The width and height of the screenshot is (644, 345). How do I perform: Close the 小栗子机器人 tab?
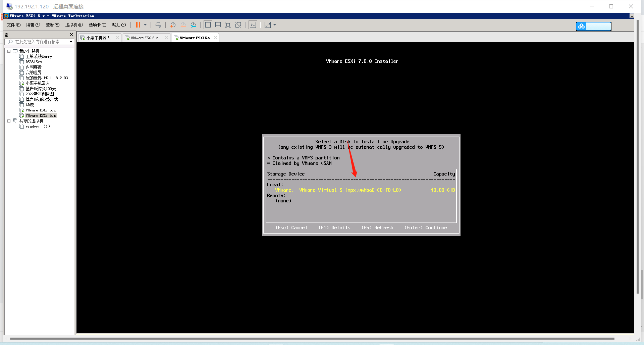coord(117,38)
